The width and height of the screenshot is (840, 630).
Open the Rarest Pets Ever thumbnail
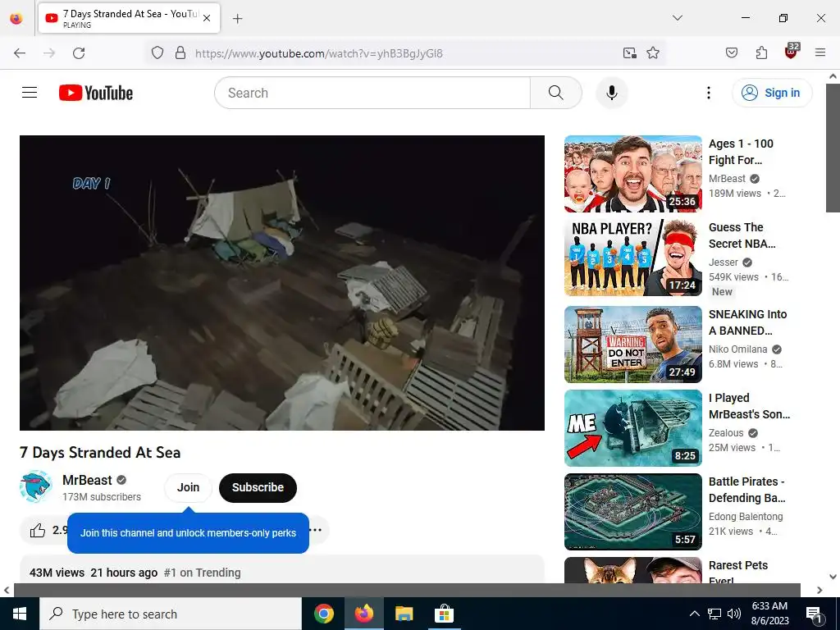point(632,570)
